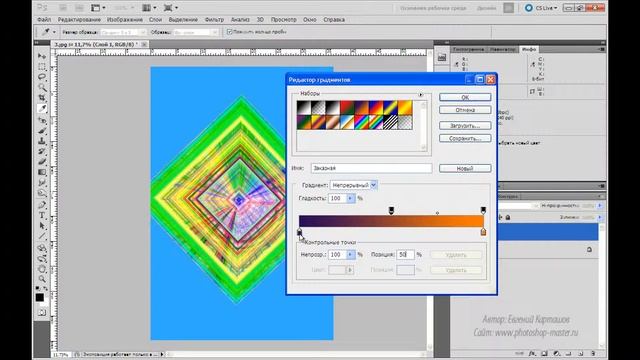Switch to the Навигатор panel tab
640x360 pixels.
[503, 49]
